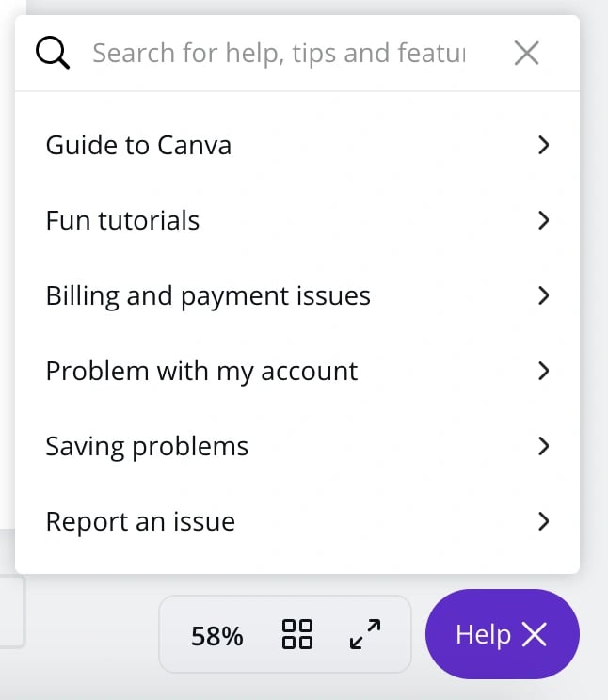Choose Problem with my account

tap(201, 371)
